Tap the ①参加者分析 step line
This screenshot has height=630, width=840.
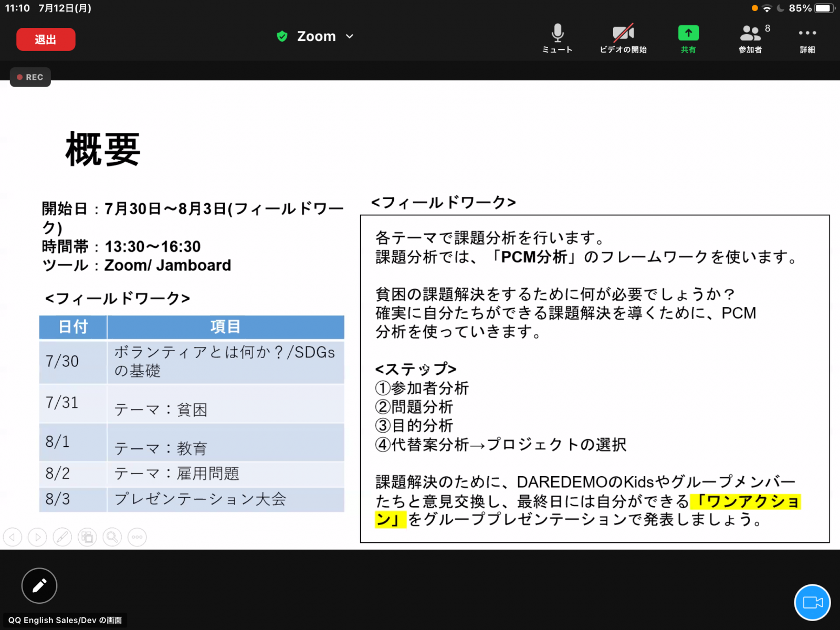[x=422, y=388]
